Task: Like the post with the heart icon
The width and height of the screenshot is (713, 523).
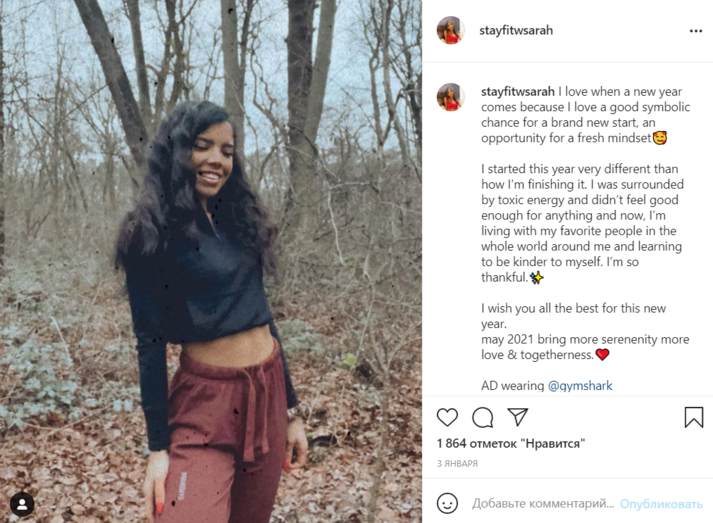Action: click(448, 417)
